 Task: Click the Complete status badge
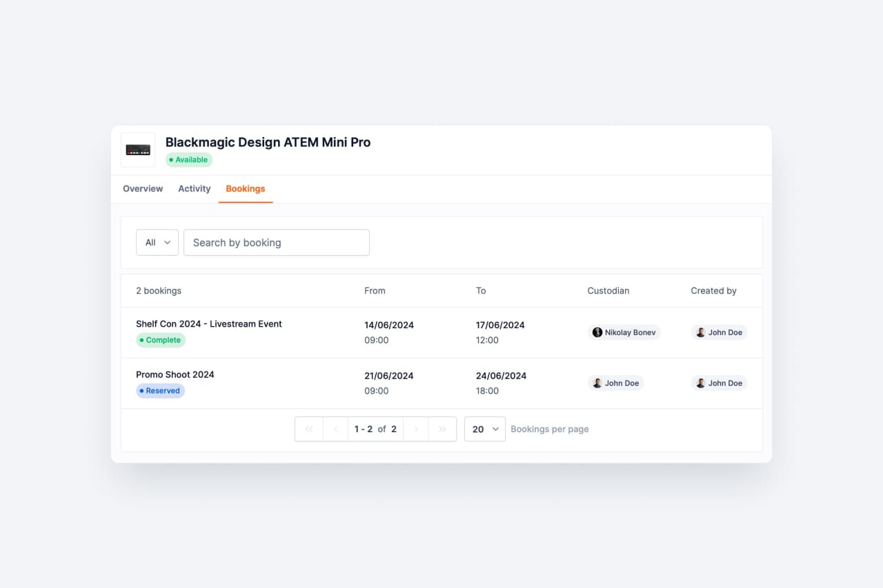click(x=161, y=340)
